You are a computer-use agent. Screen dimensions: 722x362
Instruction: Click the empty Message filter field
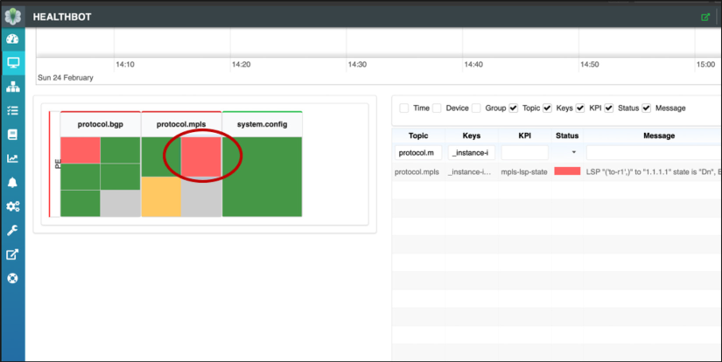pyautogui.click(x=653, y=152)
